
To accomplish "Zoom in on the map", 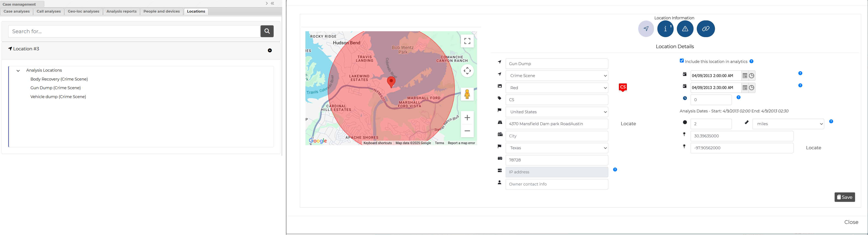I will (467, 118).
